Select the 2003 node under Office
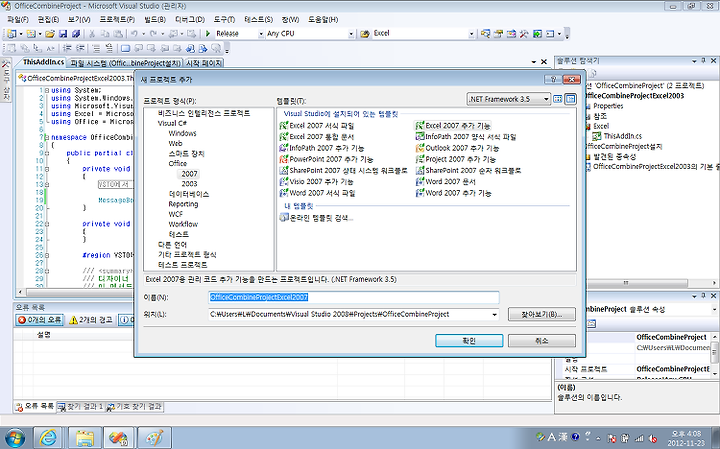Screen dimensions: 720x449 point(189,184)
